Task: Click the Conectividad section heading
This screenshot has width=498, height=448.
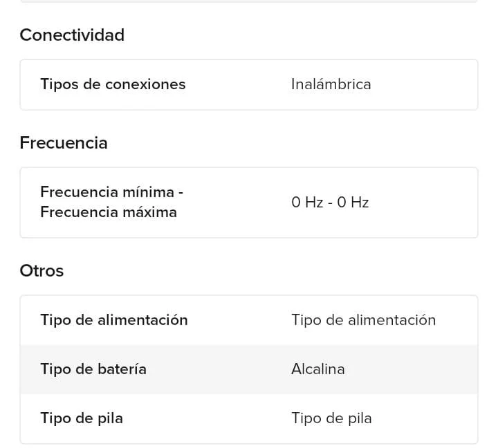Action: coord(72,35)
